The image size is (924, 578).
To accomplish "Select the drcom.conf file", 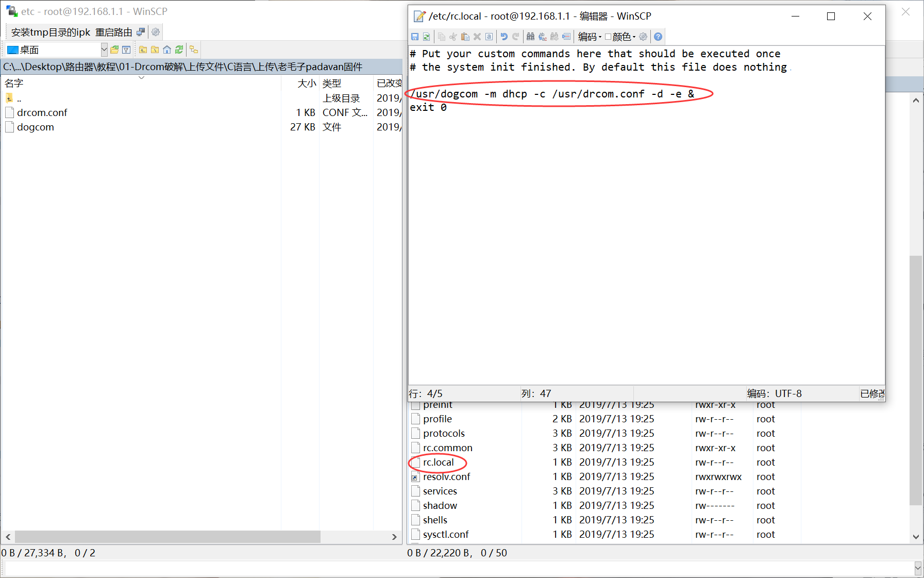I will [x=42, y=112].
